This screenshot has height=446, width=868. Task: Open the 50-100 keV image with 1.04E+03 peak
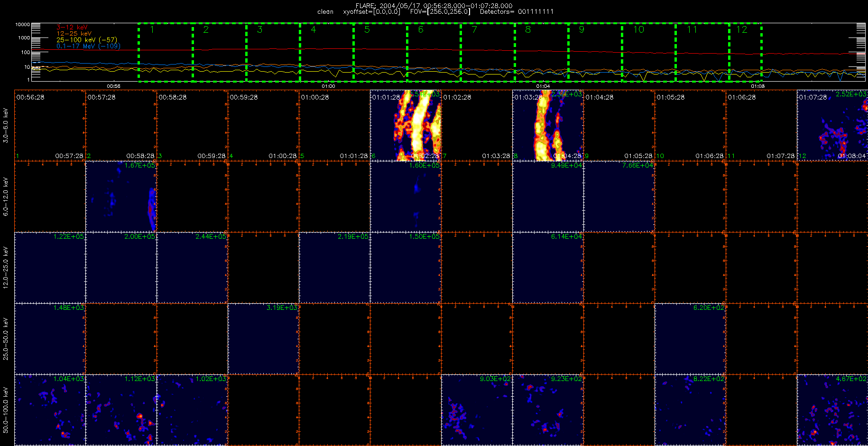point(50,410)
